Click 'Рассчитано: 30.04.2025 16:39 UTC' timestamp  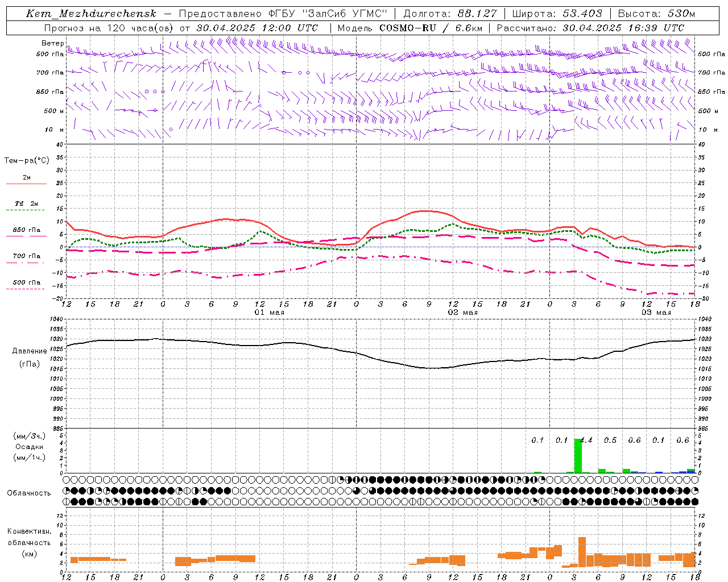click(x=590, y=28)
